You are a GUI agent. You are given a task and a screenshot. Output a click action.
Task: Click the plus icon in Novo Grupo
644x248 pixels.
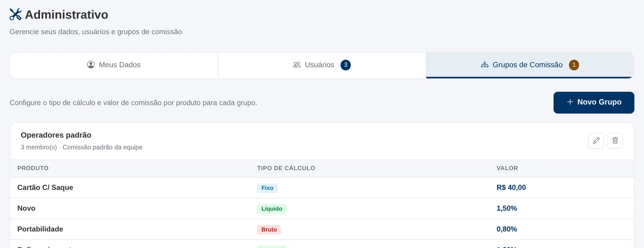[x=570, y=102]
